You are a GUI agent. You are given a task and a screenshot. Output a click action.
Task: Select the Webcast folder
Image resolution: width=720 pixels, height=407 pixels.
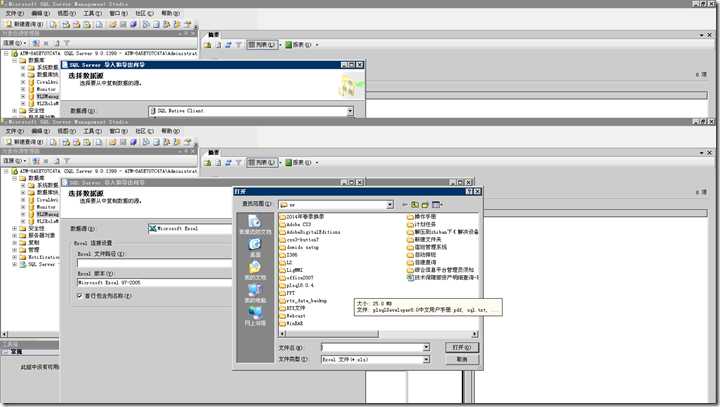[x=292, y=316]
